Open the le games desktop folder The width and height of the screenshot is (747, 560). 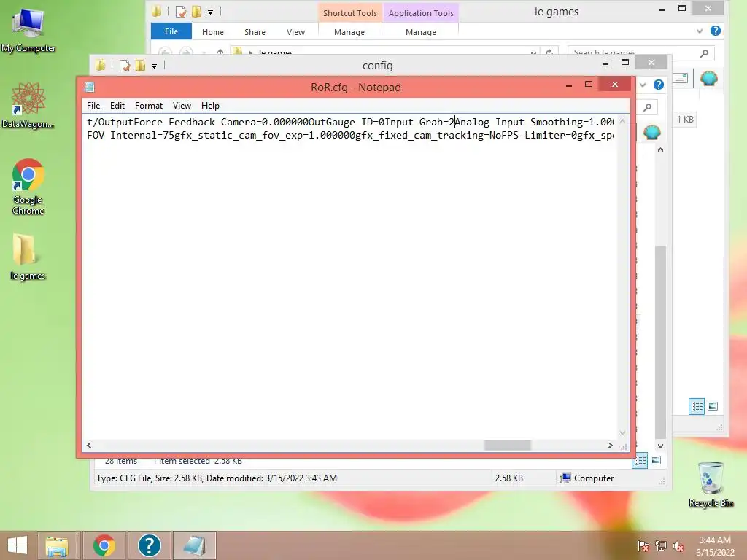[x=27, y=256]
